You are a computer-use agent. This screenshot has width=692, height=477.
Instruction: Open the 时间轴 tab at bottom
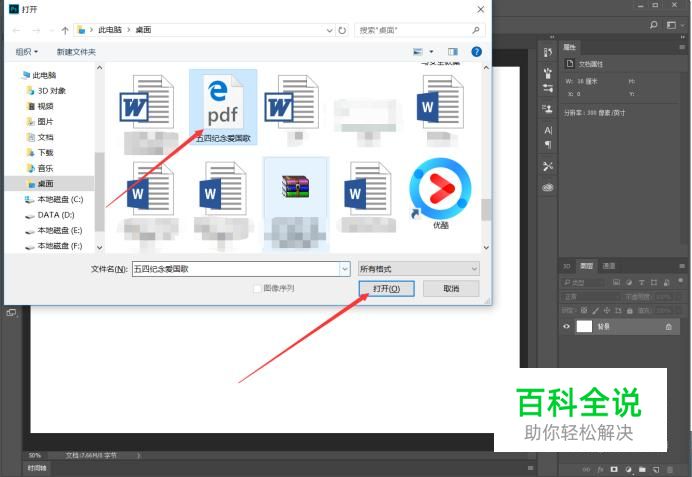37,468
